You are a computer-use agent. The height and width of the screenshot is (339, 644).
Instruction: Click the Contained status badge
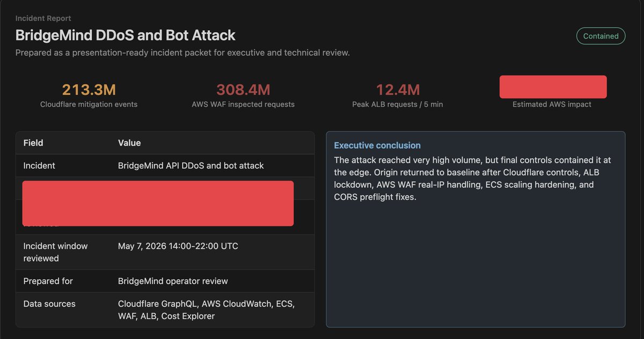coord(601,36)
